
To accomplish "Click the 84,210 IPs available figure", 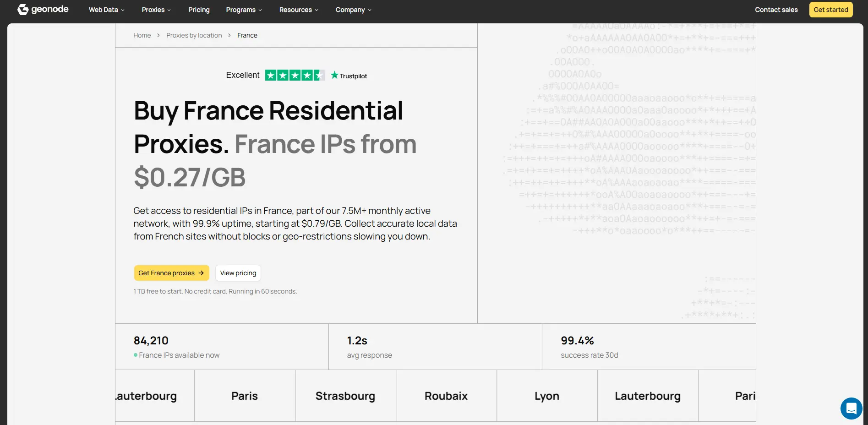I will (151, 341).
